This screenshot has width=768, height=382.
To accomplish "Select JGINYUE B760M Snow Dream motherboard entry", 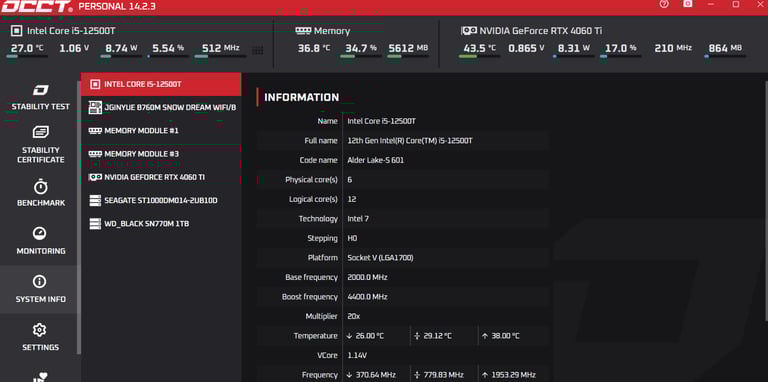I will (161, 107).
